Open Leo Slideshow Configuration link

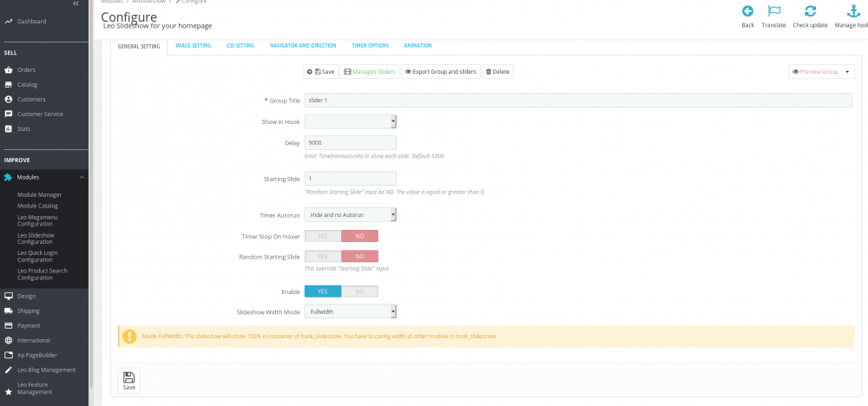[x=36, y=239]
